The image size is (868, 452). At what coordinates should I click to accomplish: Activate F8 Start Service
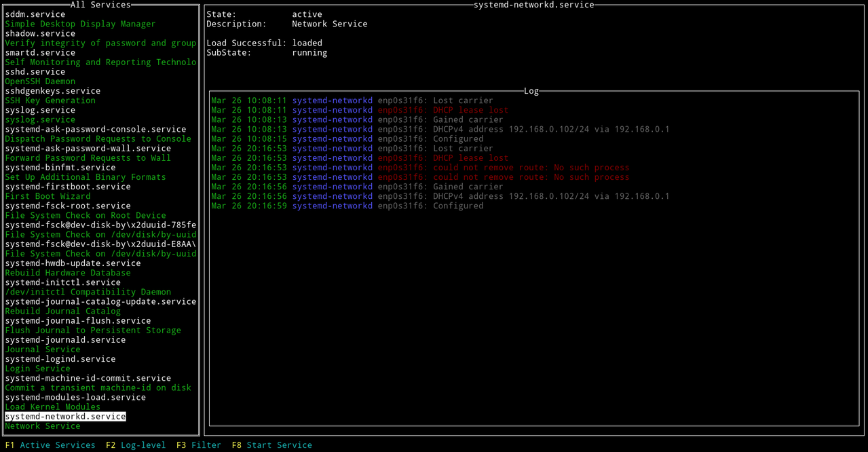[x=272, y=445]
